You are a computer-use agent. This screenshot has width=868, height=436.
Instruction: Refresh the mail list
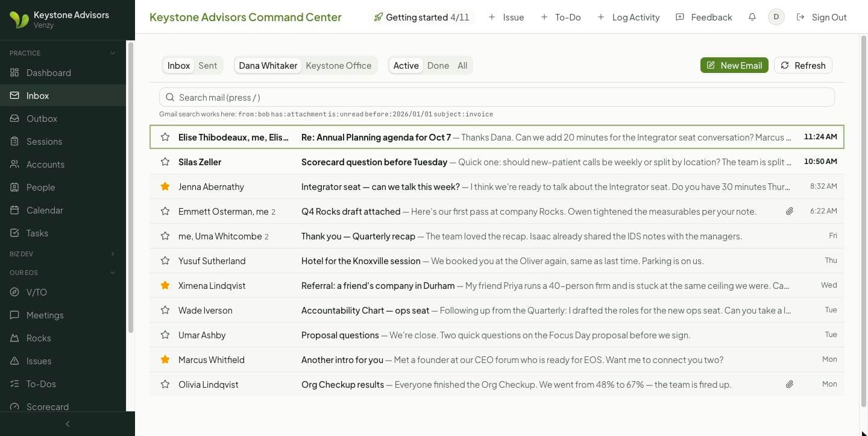[803, 65]
